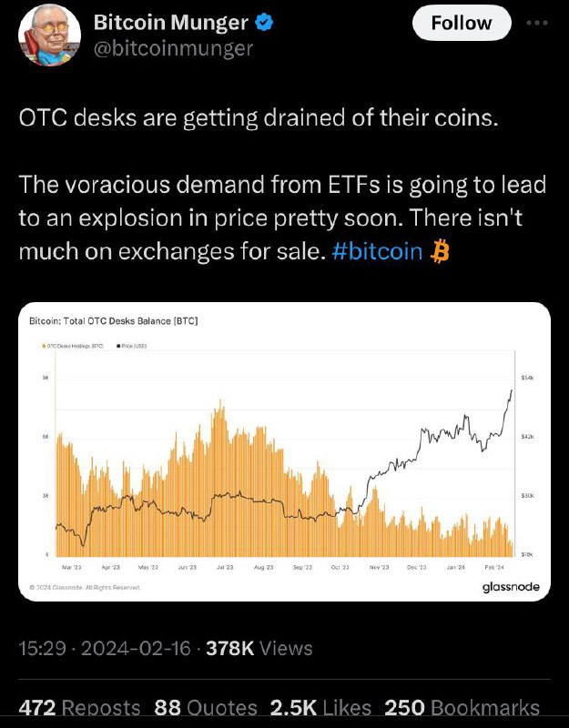Click the 15:29 2024-02-16 timestamp
This screenshot has height=728, width=569.
pyautogui.click(x=105, y=648)
